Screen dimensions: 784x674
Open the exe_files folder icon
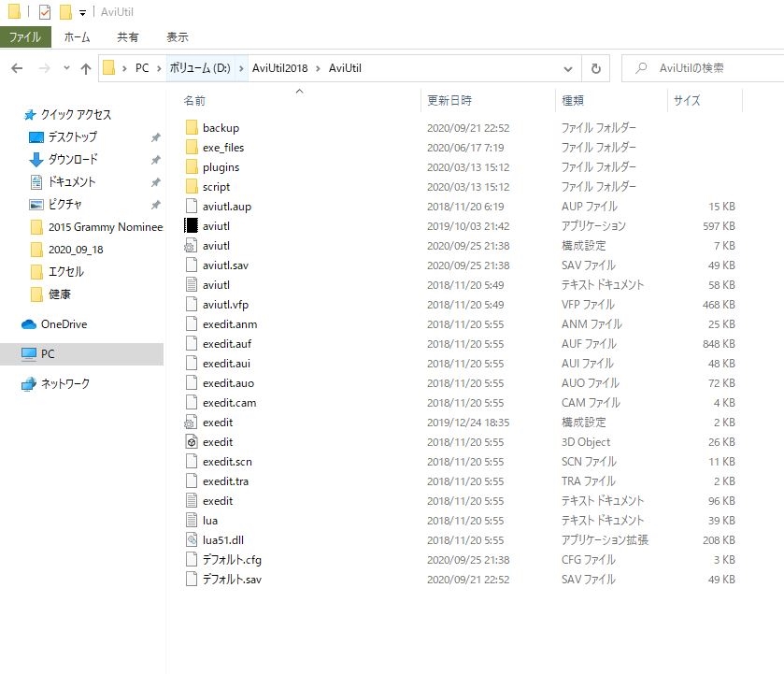pyautogui.click(x=192, y=147)
